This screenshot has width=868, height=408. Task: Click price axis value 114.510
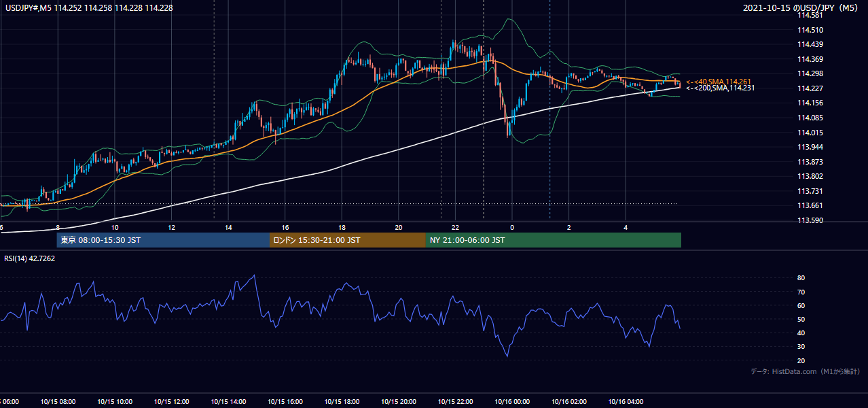point(810,30)
